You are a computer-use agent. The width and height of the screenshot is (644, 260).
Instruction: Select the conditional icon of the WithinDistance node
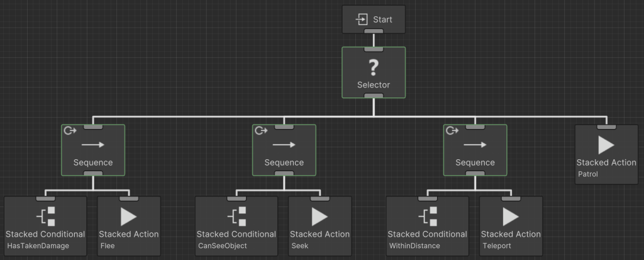pos(428,216)
